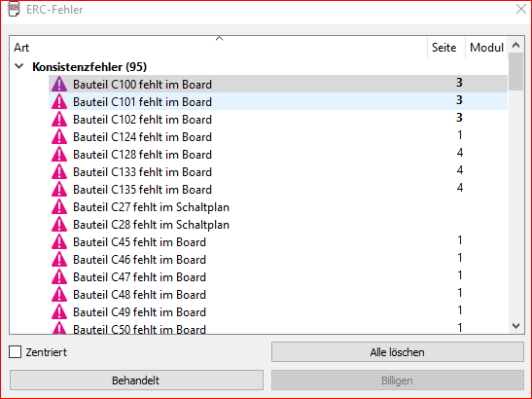532x399 pixels.
Task: Click the Alle löschen button
Action: pos(398,352)
